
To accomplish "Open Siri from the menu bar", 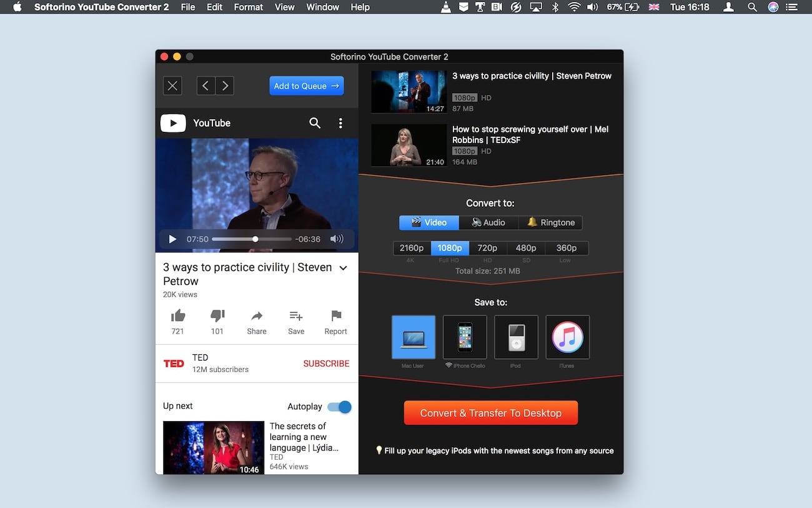I will (x=773, y=7).
